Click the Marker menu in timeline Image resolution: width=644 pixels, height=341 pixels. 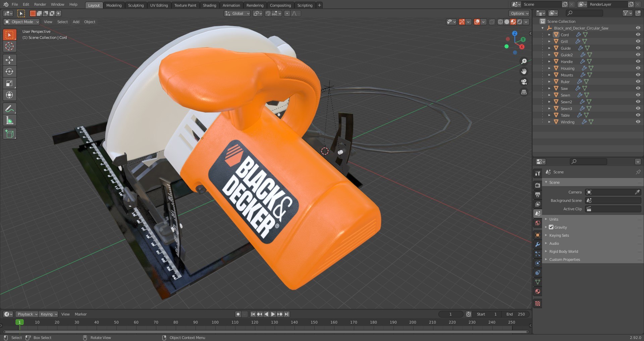(80, 314)
